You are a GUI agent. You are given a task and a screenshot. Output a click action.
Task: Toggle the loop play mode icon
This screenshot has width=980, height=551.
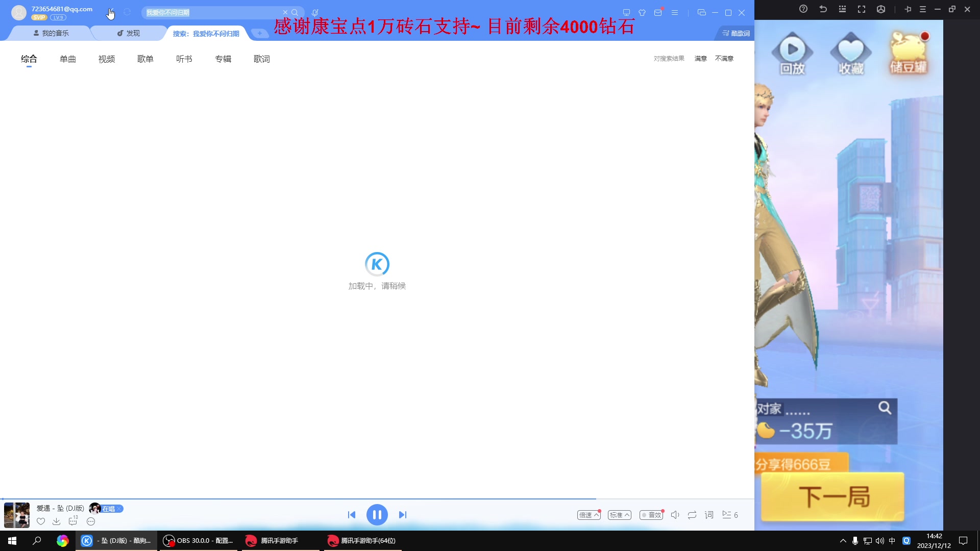tap(692, 515)
